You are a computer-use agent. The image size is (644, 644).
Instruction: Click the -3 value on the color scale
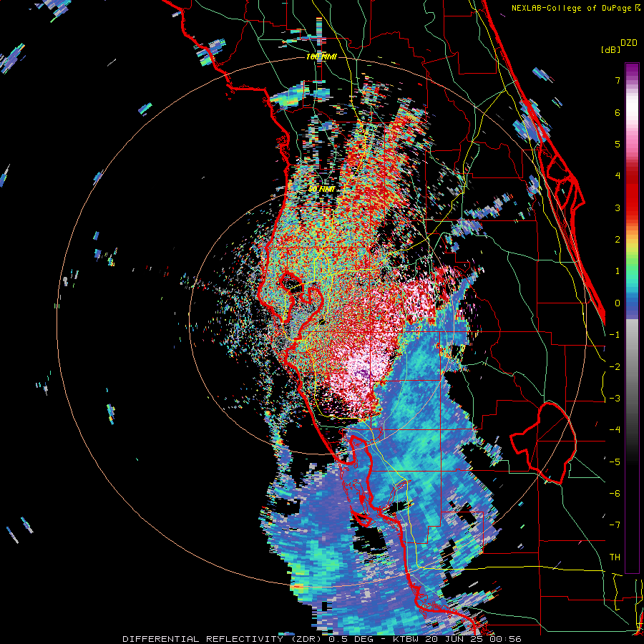615,398
